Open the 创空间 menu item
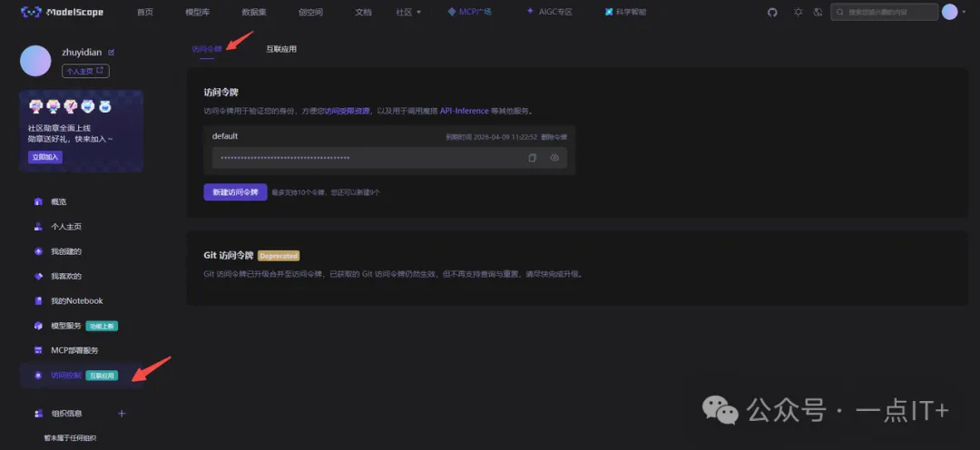Screen dimensions: 980x450 click(310, 12)
